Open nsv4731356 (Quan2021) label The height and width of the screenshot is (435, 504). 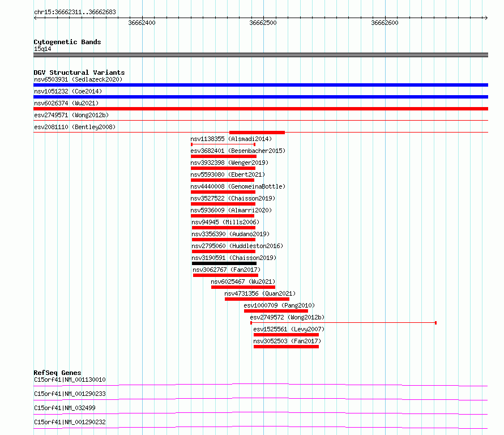pyautogui.click(x=260, y=293)
